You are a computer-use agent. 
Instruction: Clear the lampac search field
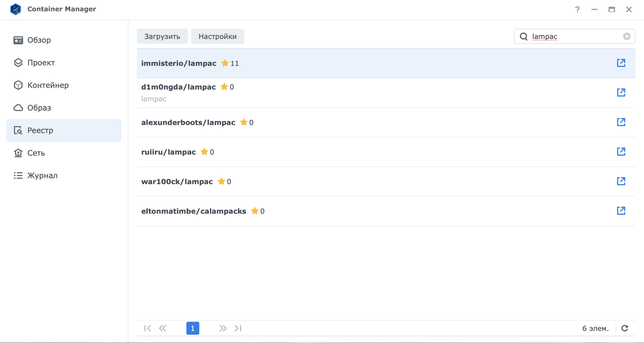coord(626,37)
